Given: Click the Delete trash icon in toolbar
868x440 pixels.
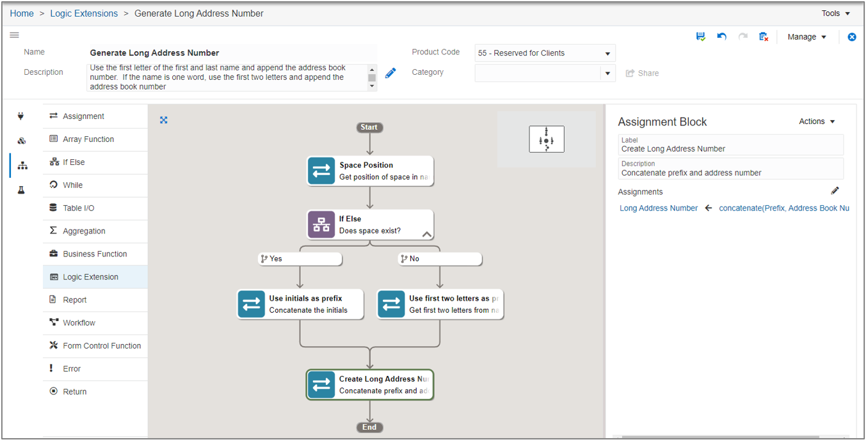Looking at the screenshot, I should [764, 37].
